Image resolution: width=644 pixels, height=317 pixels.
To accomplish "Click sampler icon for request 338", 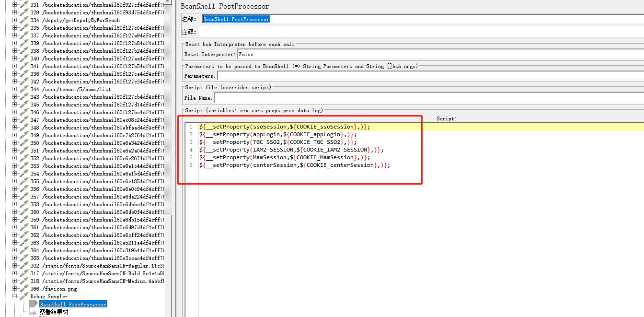I will point(24,51).
